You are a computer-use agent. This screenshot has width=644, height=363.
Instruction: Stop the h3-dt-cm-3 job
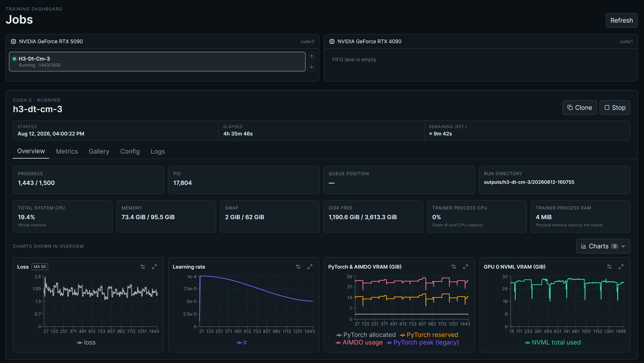click(x=615, y=107)
